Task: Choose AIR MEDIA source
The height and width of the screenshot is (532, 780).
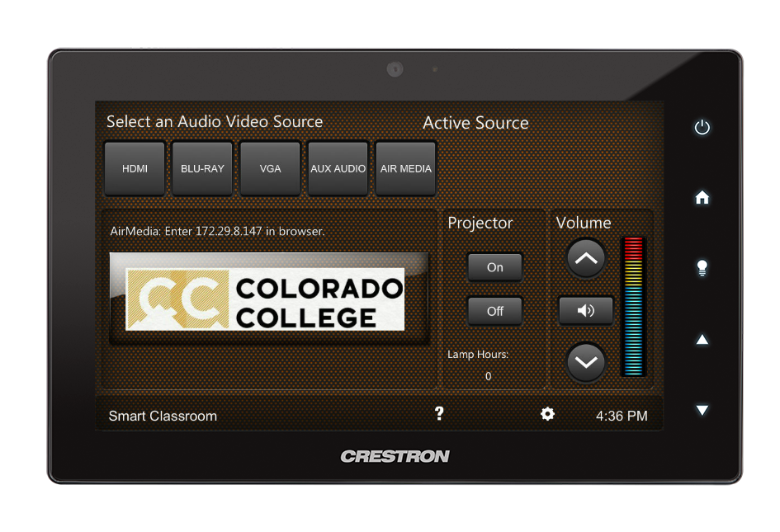Action: pos(406,168)
